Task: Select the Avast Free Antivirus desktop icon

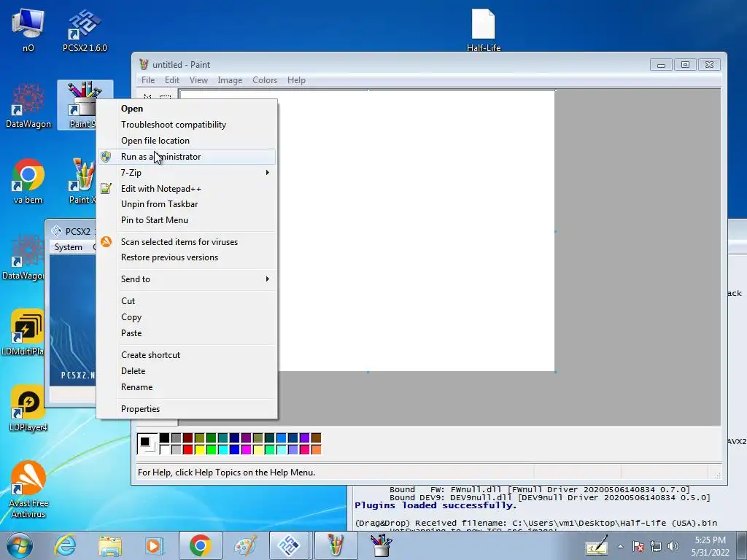Action: pyautogui.click(x=28, y=489)
